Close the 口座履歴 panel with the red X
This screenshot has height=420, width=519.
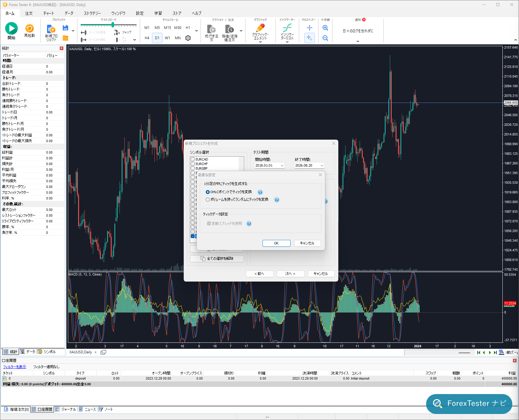pos(515,361)
